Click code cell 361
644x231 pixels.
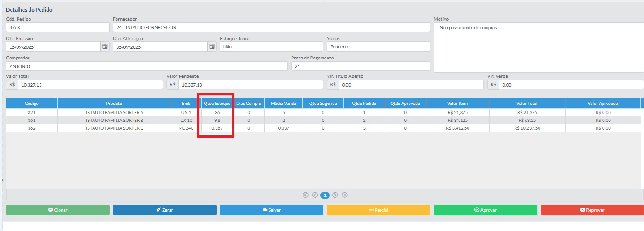[32, 120]
